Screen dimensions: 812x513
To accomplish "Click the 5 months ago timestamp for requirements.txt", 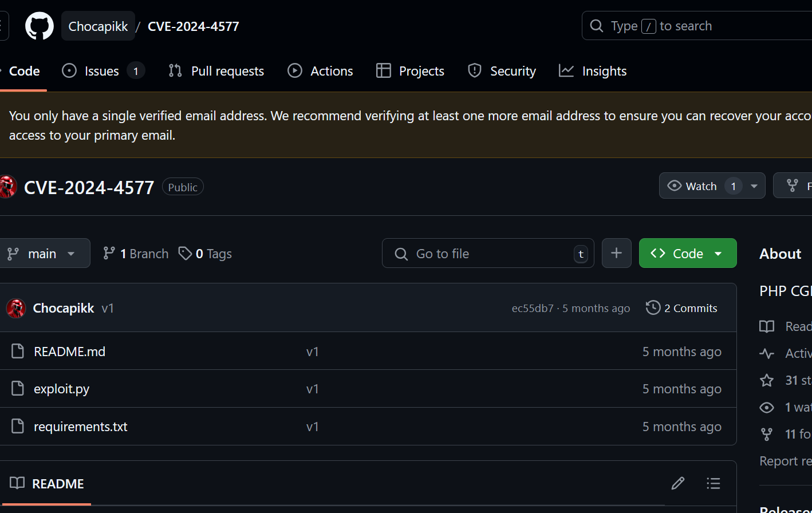I will click(x=682, y=427).
